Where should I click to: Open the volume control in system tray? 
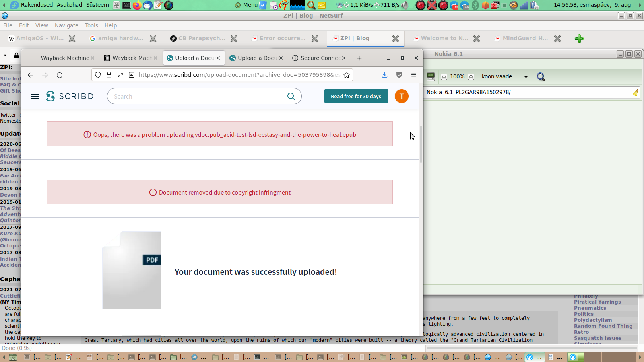point(405,5)
